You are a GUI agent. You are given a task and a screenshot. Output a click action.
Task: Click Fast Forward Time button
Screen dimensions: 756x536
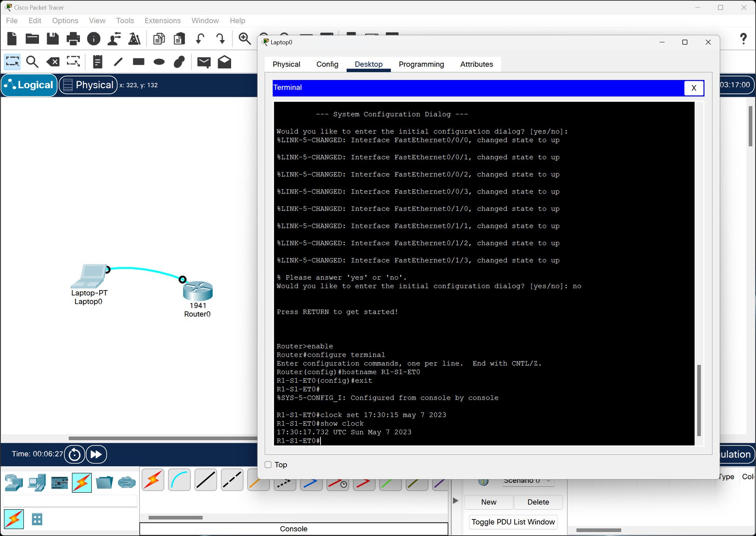point(96,454)
